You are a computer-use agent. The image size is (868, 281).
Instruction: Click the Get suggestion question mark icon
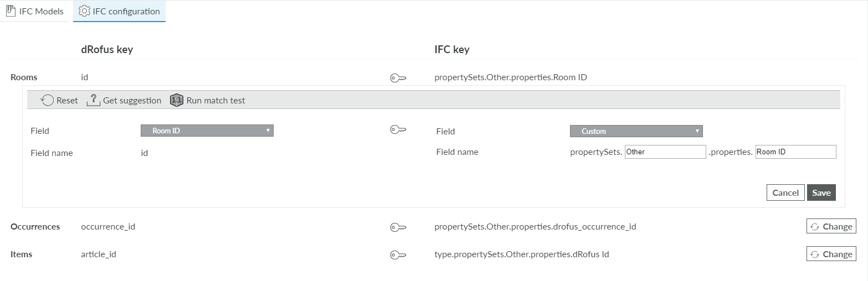pyautogui.click(x=94, y=100)
